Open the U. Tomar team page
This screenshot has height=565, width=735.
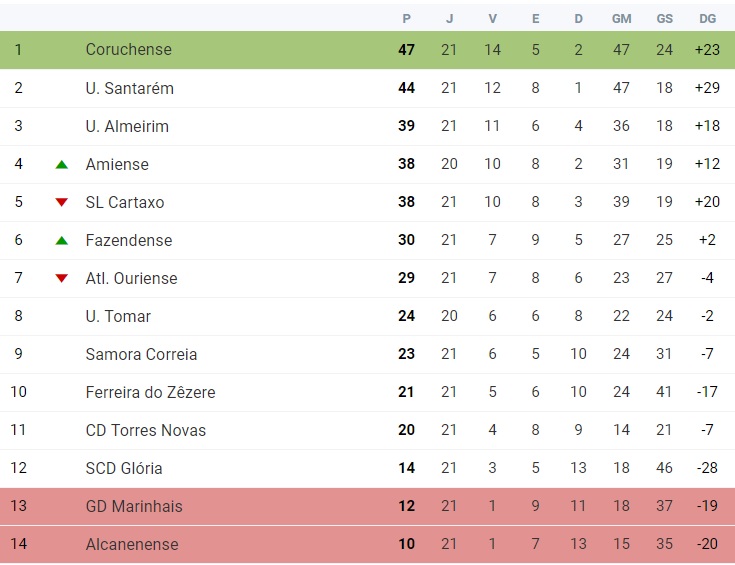coord(118,316)
